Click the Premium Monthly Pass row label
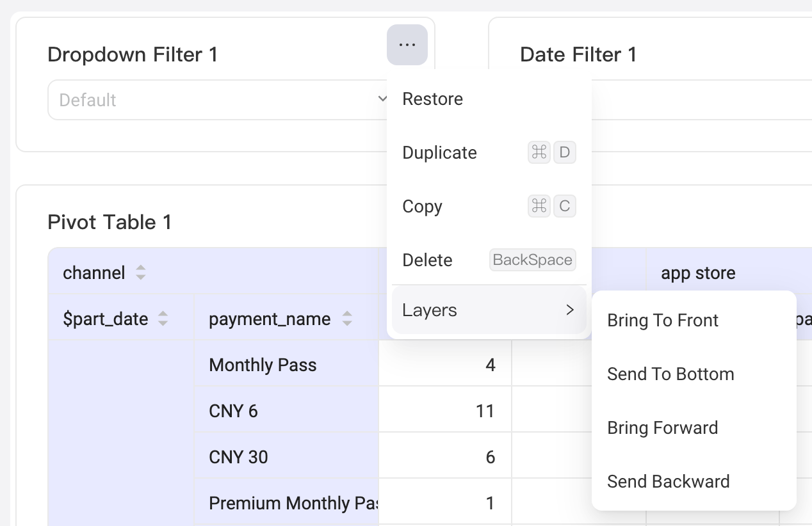This screenshot has height=526, width=812. 294,504
